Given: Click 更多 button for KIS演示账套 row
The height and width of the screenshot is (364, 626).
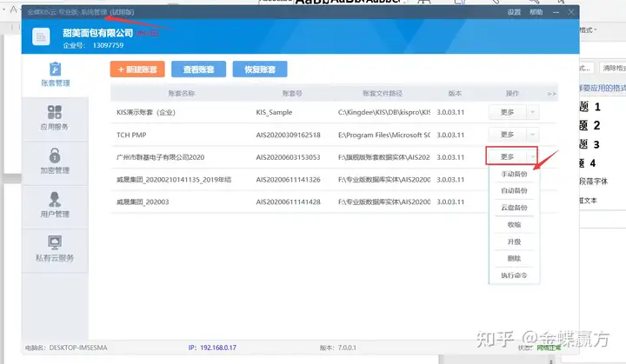Looking at the screenshot, I should (508, 112).
